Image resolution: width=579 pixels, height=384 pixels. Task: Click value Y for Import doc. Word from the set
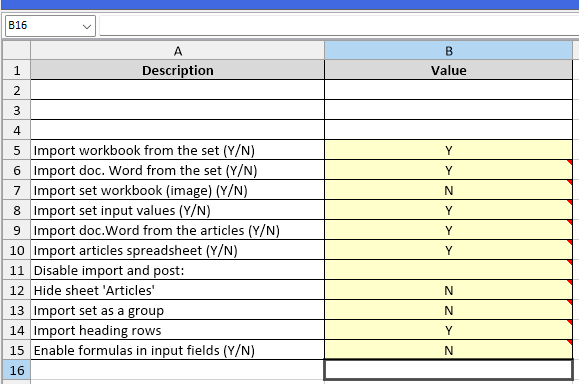[x=448, y=170]
